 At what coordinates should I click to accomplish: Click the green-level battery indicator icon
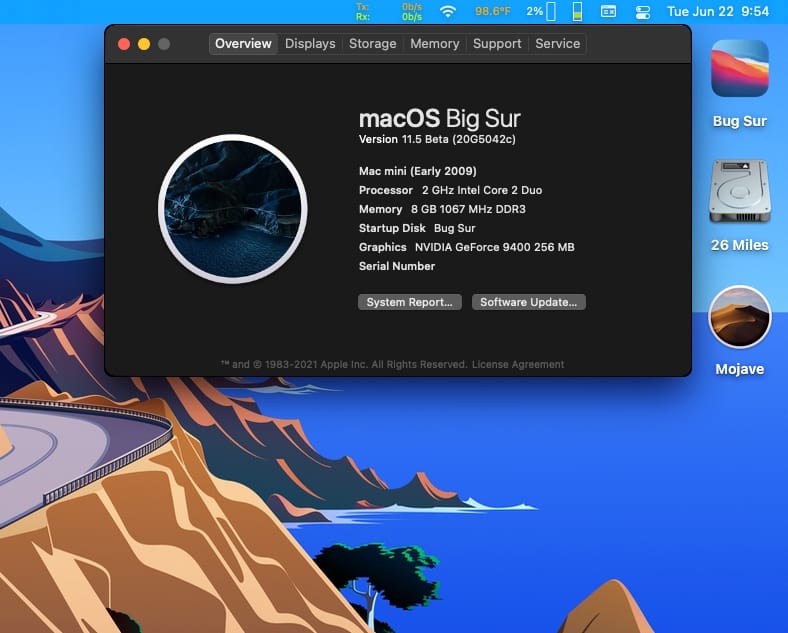click(x=577, y=11)
